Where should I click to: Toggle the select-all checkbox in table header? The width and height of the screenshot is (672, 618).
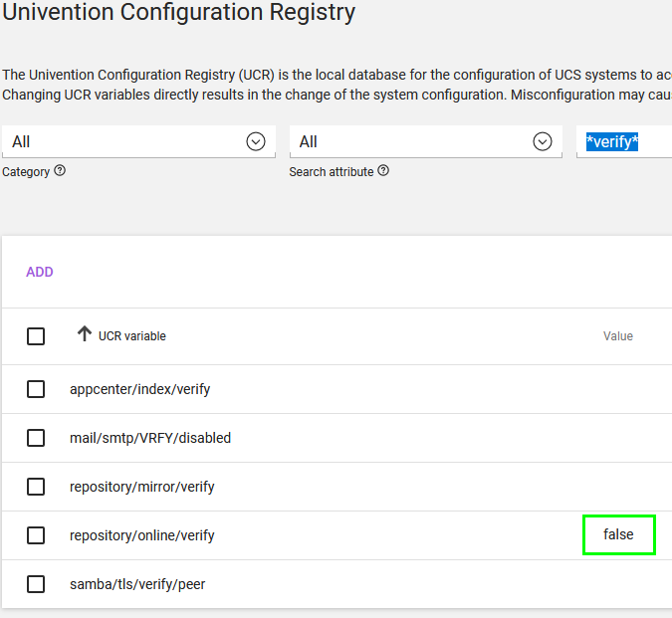36,336
